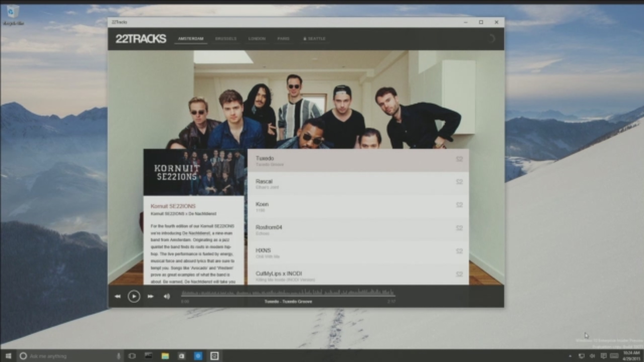644x362 pixels.
Task: Open the locked Seattle tab
Action: point(315,39)
